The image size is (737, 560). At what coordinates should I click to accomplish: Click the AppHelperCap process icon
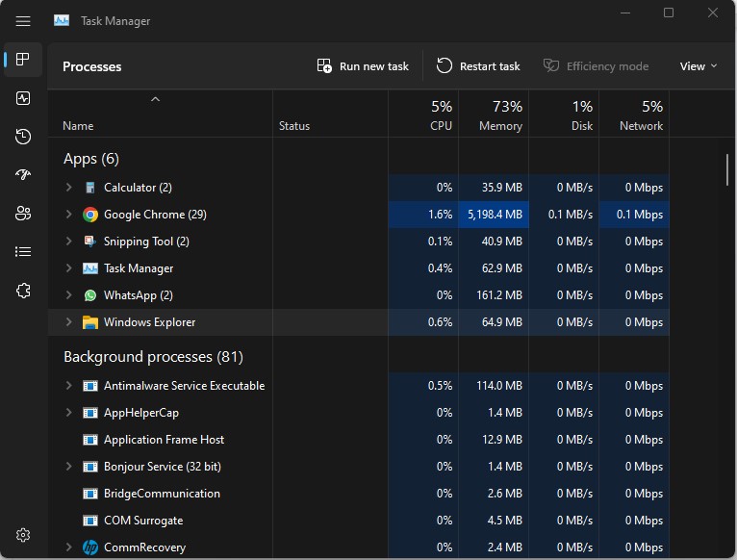pos(89,413)
